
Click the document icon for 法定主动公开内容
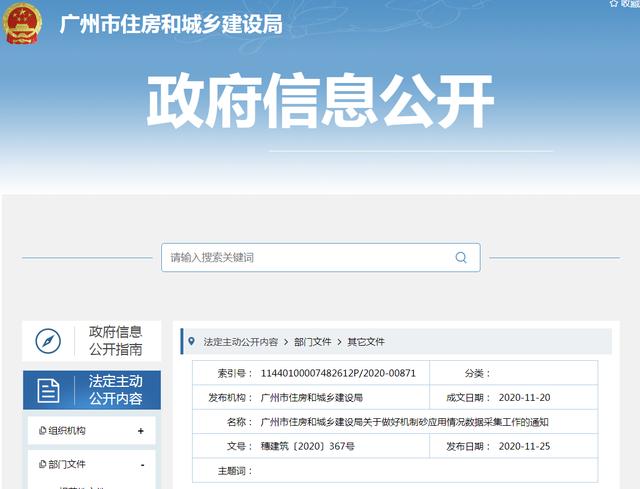(48, 391)
